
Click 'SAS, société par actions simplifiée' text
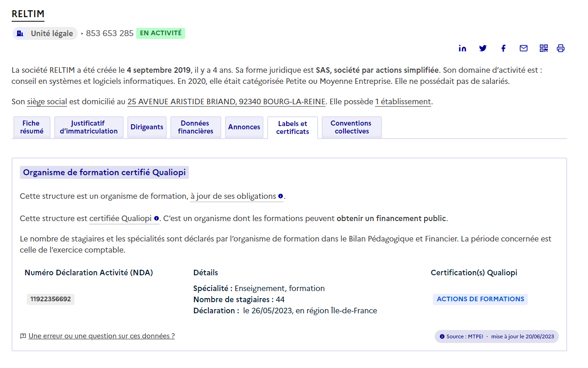point(377,70)
